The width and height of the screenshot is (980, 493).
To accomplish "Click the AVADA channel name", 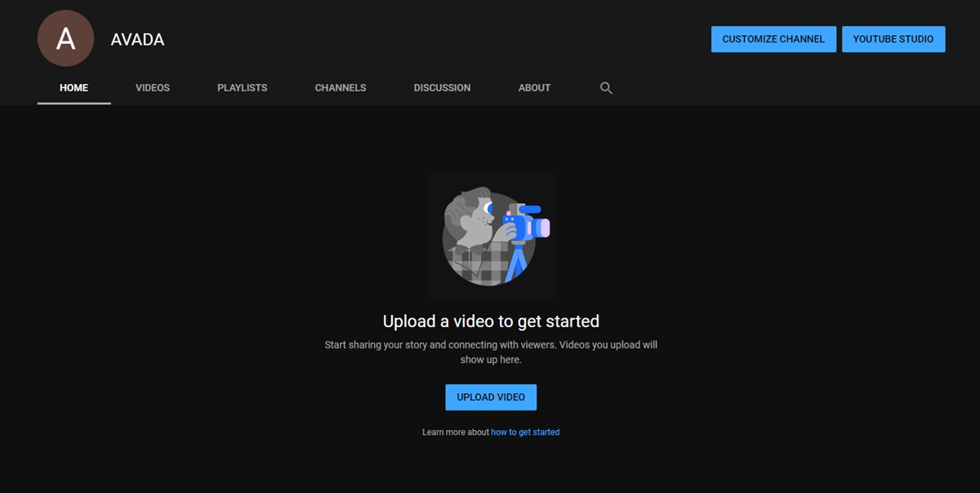I will coord(138,40).
